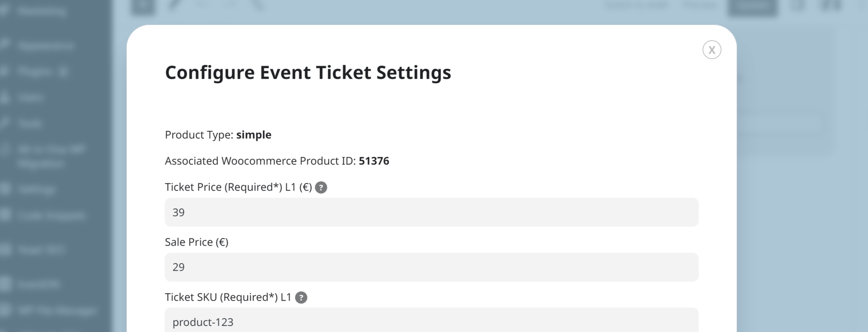Focus the Ticket Price field containing 39
This screenshot has width=868, height=332.
tap(432, 212)
